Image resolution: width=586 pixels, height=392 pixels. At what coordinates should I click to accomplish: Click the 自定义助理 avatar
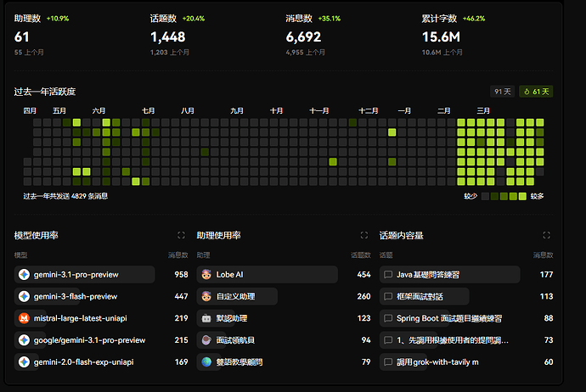[x=206, y=296]
